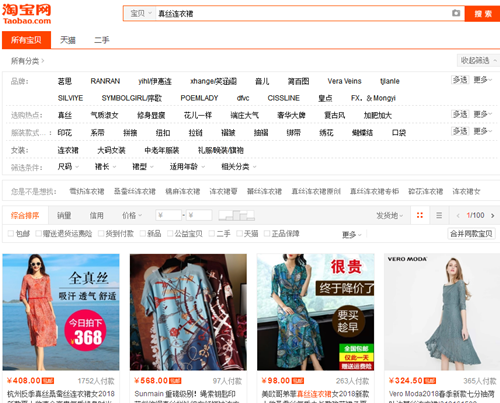Check the 包邮 free shipping checkbox
The width and height of the screenshot is (500, 403).
pos(11,234)
